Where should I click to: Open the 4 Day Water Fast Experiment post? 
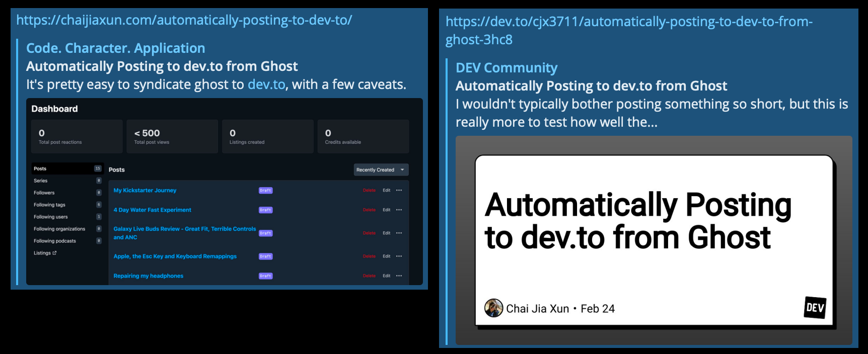tap(152, 210)
